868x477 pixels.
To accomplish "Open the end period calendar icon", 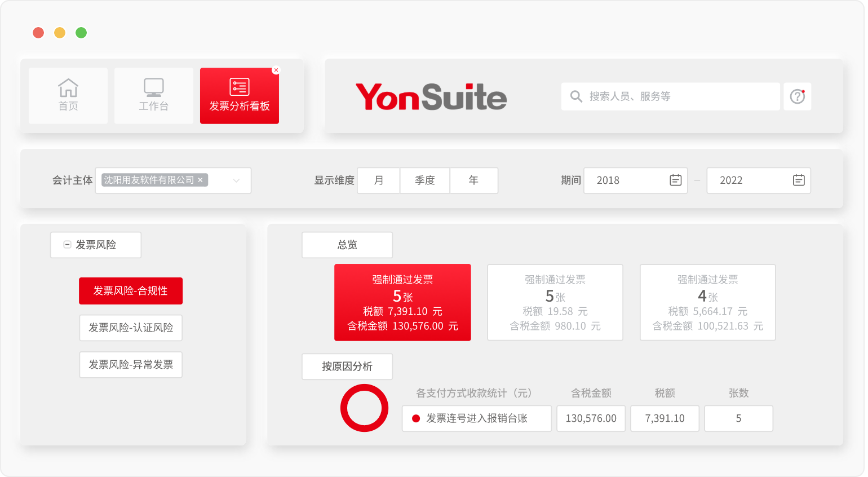I will pyautogui.click(x=798, y=180).
